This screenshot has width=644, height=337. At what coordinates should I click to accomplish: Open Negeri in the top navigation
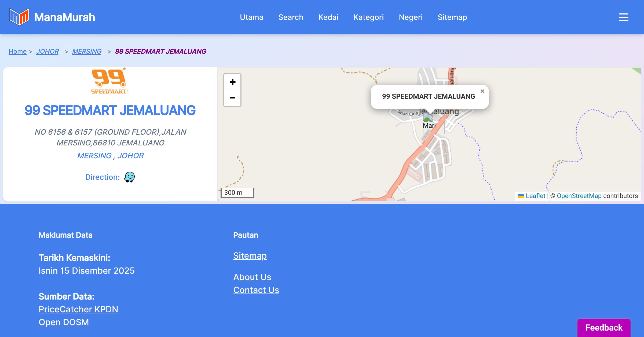(x=411, y=17)
